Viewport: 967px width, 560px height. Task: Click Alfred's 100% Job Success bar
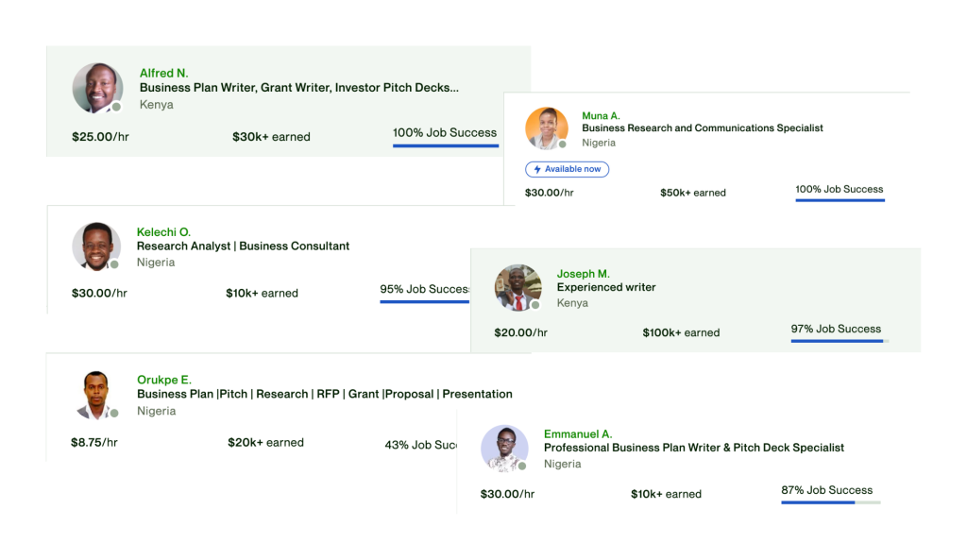point(446,145)
